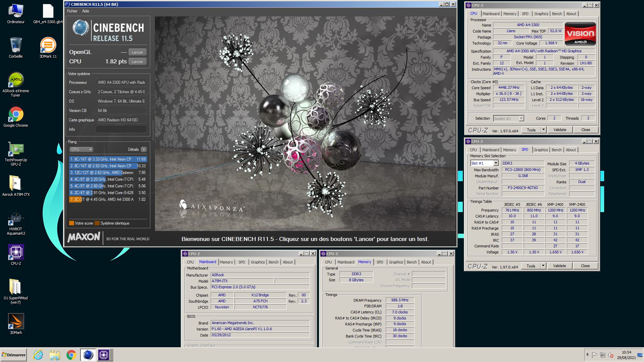Open the Ordinateur desktop icon
This screenshot has height=362, width=644.
click(x=16, y=13)
